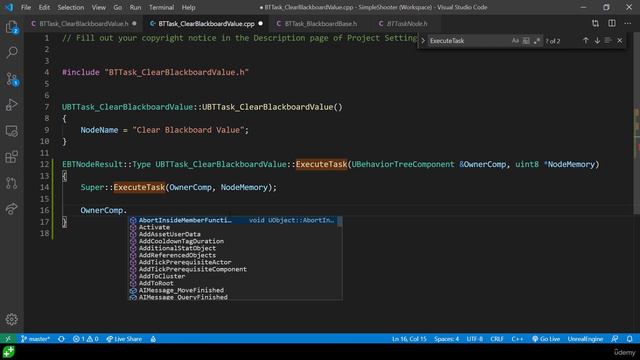Open the Run menu
This screenshot has width=640, height=360.
(135, 7)
